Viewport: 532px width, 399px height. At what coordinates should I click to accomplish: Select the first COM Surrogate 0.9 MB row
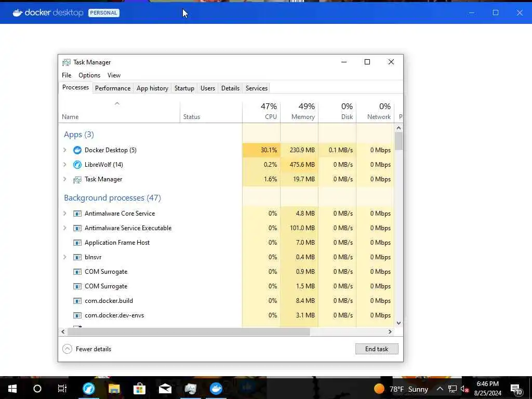point(227,272)
